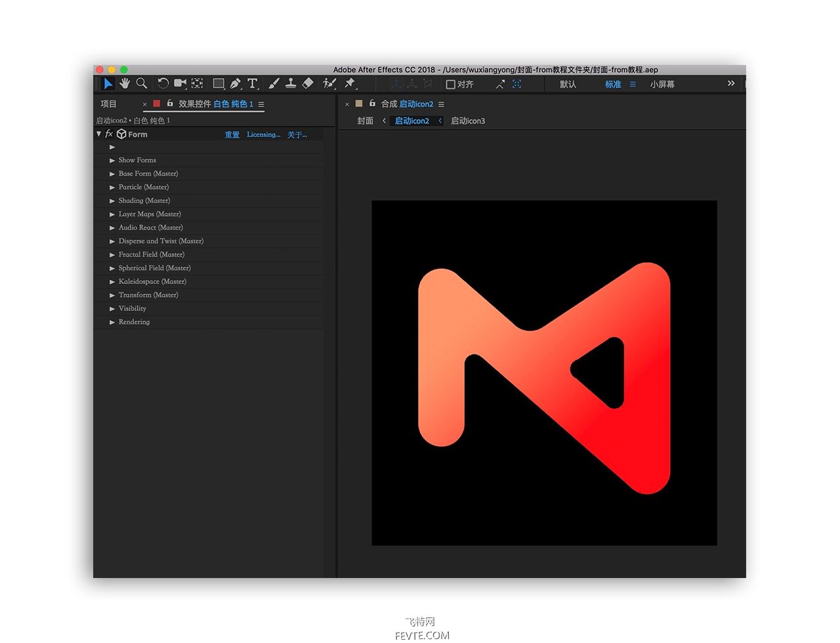Expand Transform (Master) group
This screenshot has height=643, width=840.
pyautogui.click(x=112, y=295)
